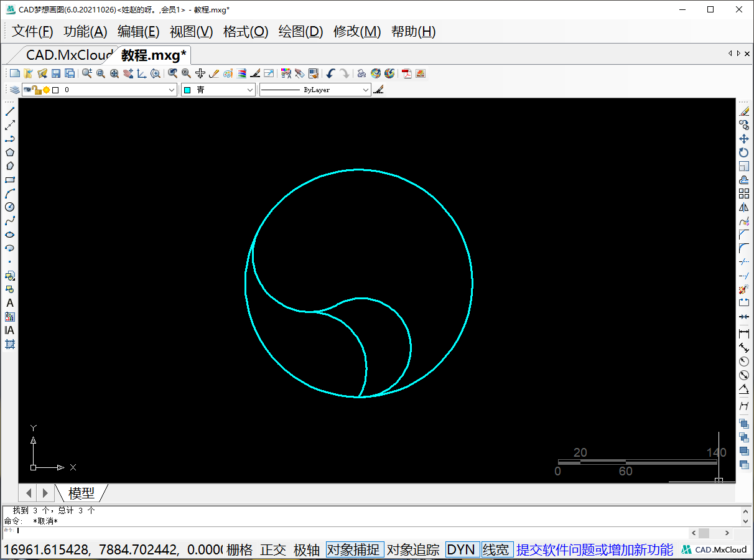Toggle the 栅格 grid mode
The height and width of the screenshot is (560, 754).
[x=240, y=550]
